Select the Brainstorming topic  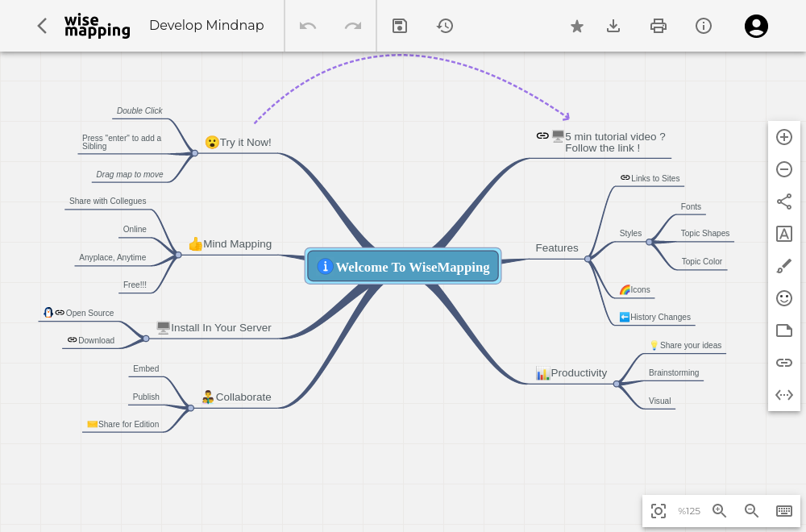click(673, 372)
